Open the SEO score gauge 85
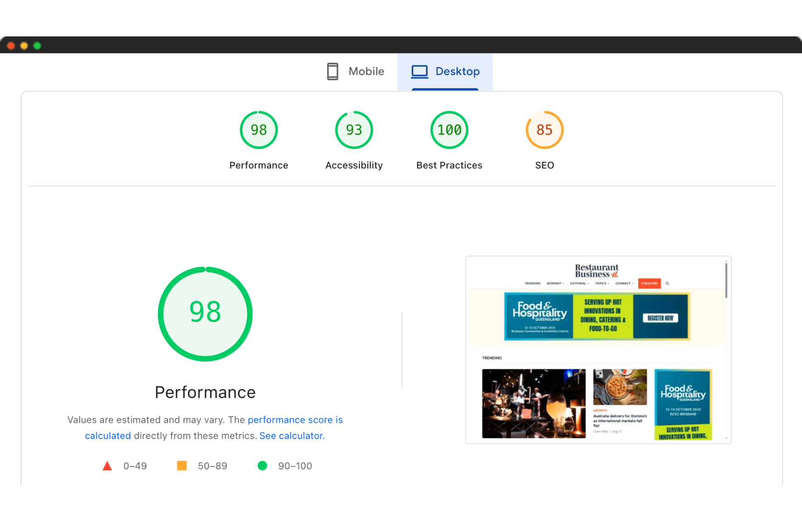 point(544,130)
